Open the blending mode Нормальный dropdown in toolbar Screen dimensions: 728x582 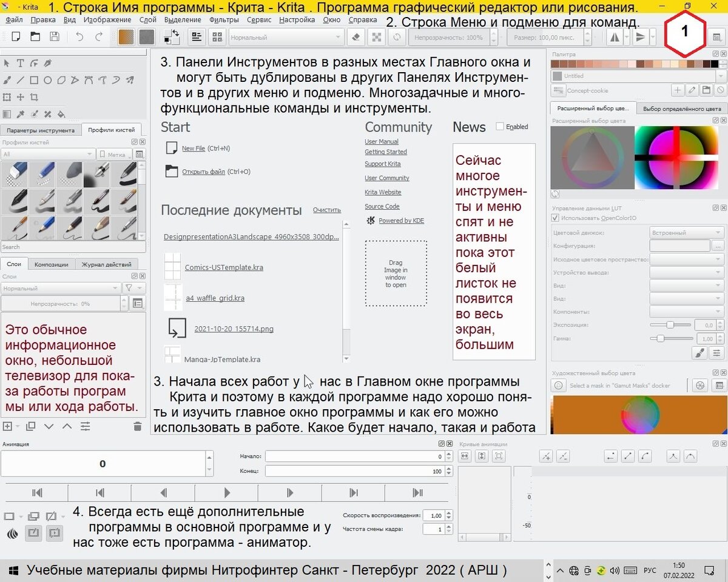(286, 38)
